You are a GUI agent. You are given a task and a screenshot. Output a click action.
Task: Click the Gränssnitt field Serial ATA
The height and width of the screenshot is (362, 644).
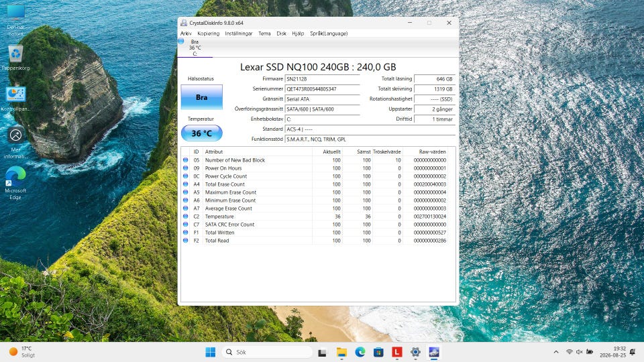(x=323, y=99)
